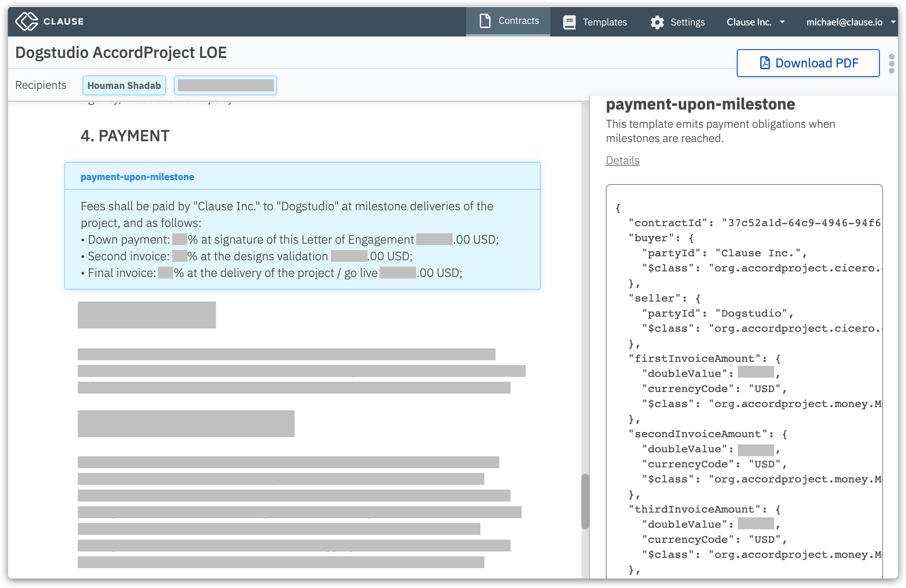This screenshot has width=906, height=588.
Task: Click the Settings gear icon
Action: 657,22
